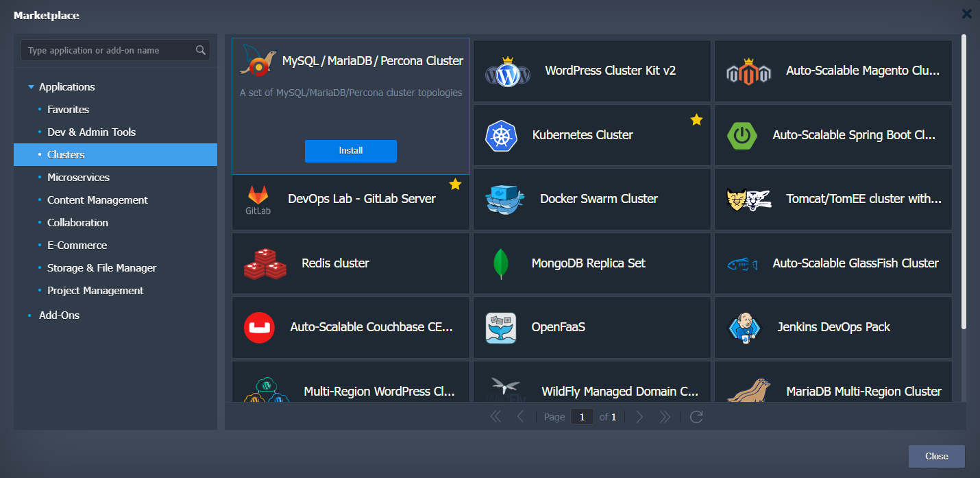The image size is (980, 478).
Task: Go to first page with double-left arrow
Action: [495, 417]
